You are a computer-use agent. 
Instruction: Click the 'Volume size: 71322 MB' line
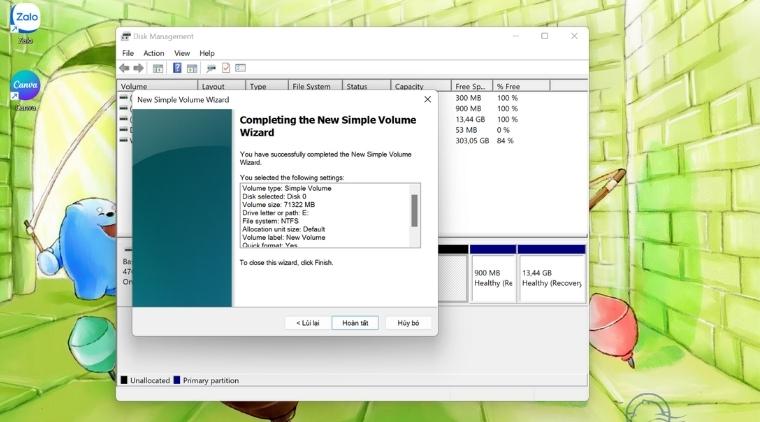279,205
